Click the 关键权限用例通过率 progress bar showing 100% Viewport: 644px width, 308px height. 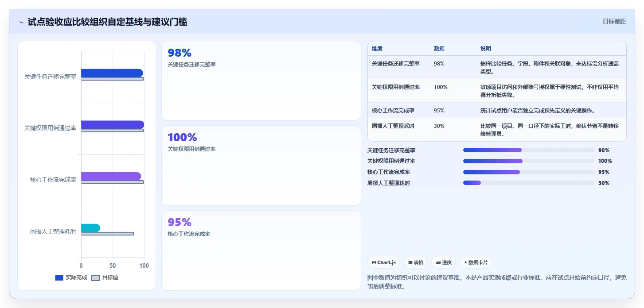tap(529, 161)
